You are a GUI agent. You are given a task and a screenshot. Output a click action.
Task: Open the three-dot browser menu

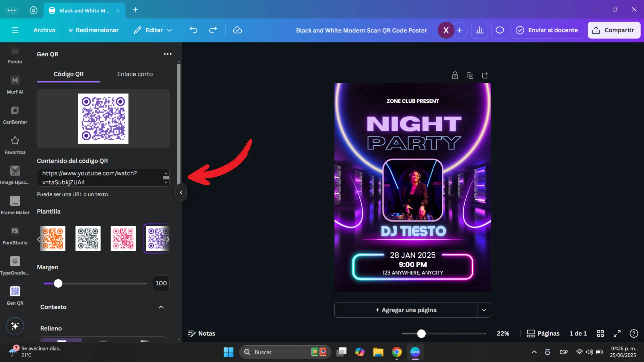coord(12,10)
